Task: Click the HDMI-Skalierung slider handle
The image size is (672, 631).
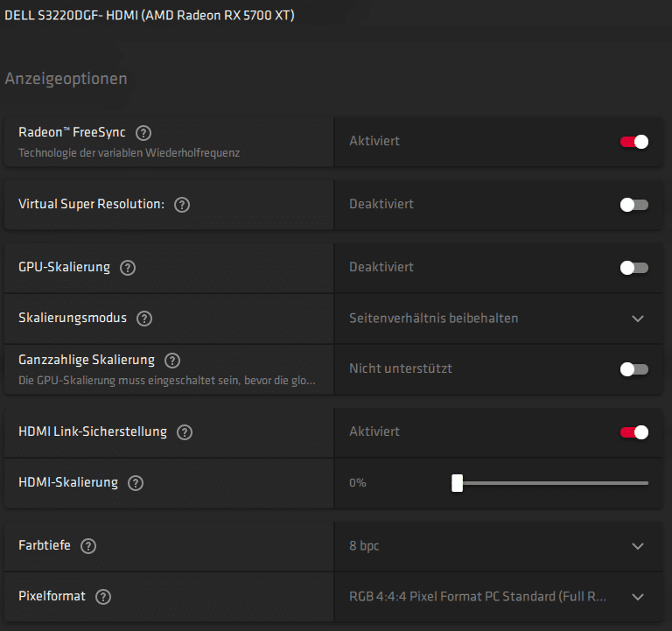Action: (x=457, y=483)
